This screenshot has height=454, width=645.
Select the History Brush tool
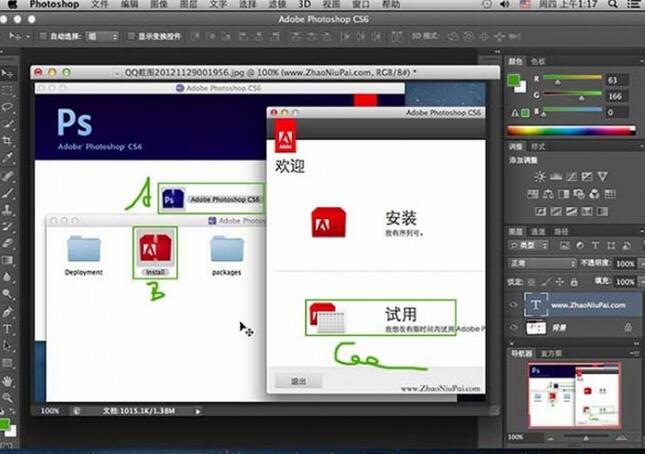point(7,227)
